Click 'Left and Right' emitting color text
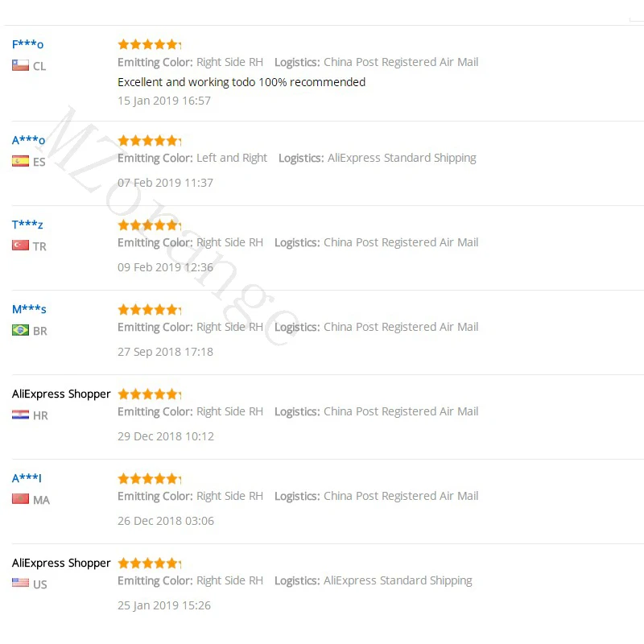The height and width of the screenshot is (644, 644). 232,158
